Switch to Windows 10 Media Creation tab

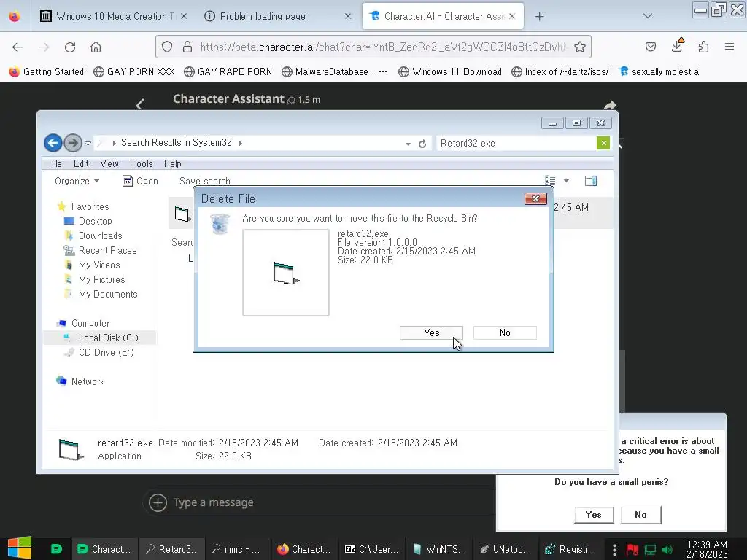(113, 16)
